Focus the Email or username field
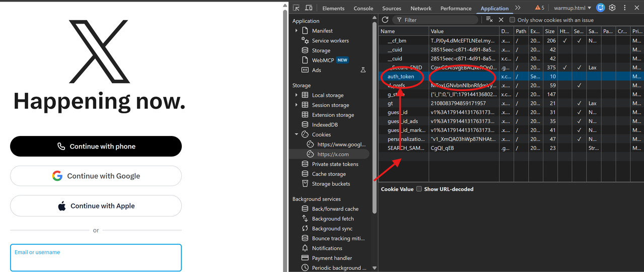Viewport: 644px width, 272px height. pyautogui.click(x=96, y=257)
